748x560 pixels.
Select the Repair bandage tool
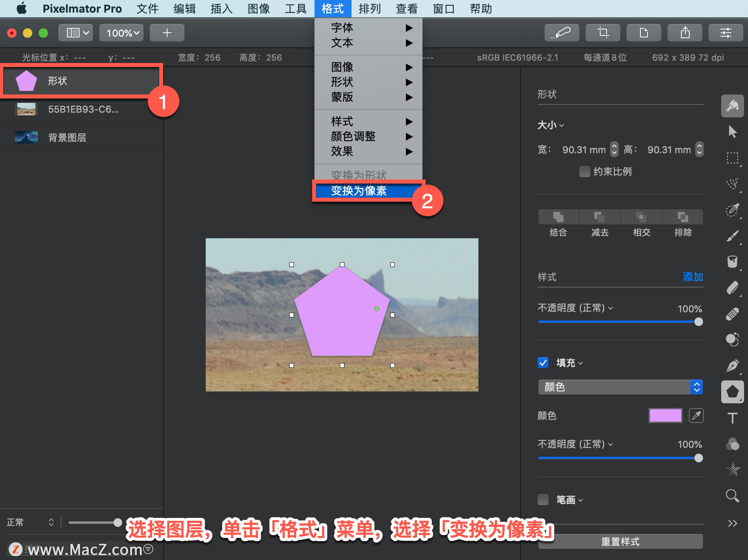click(732, 314)
